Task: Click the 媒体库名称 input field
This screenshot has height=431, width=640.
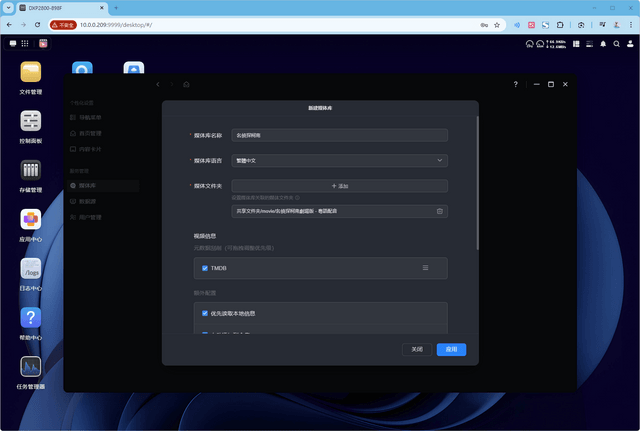Action: (x=340, y=135)
